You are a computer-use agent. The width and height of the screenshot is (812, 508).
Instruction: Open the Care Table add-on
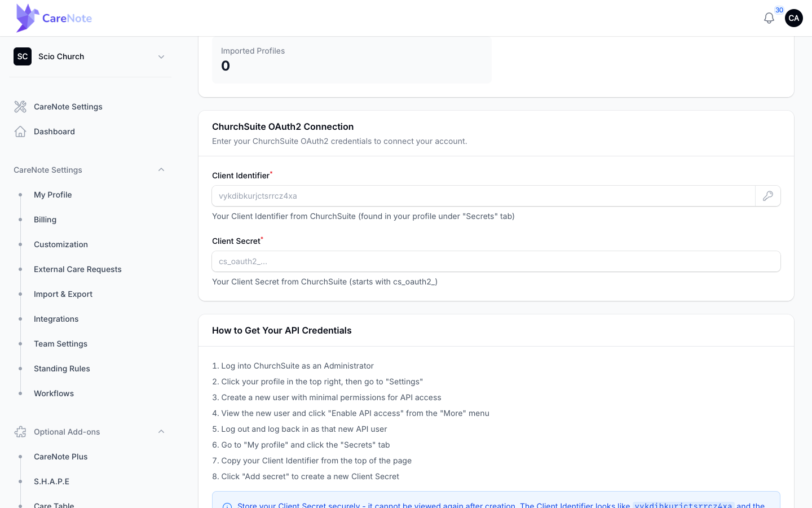pos(54,505)
